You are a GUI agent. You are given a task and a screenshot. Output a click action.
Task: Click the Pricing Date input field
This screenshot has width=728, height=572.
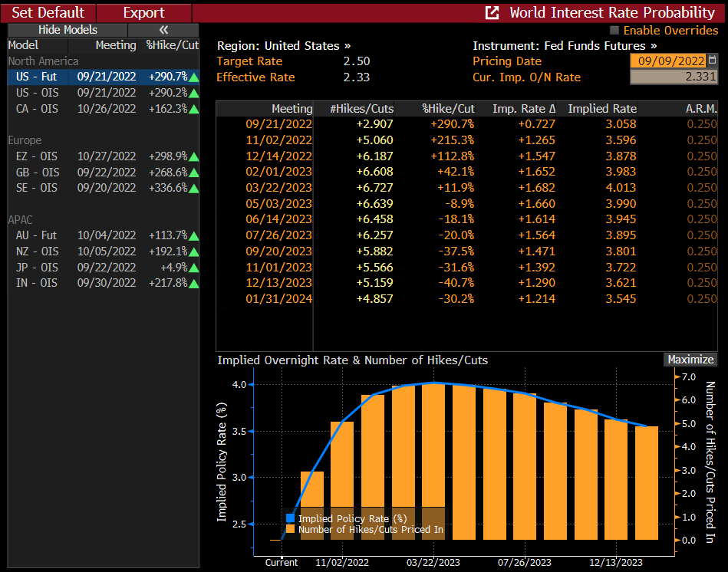[667, 61]
